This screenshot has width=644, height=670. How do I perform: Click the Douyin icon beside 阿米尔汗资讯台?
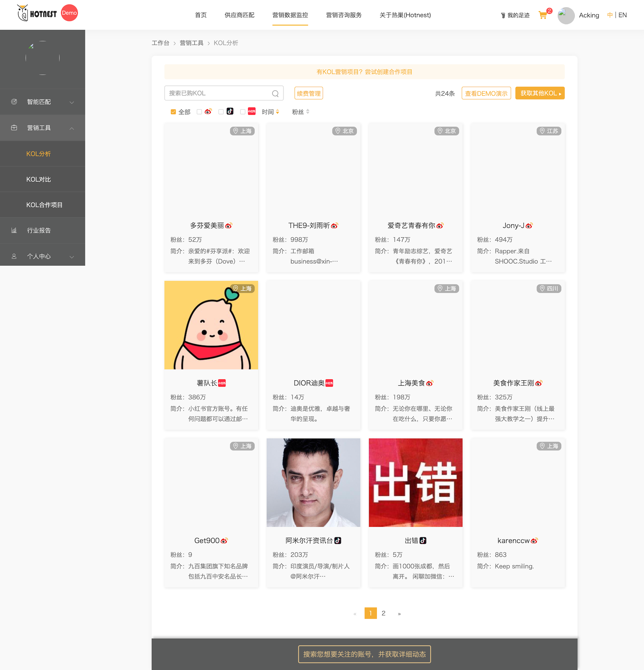coord(338,541)
